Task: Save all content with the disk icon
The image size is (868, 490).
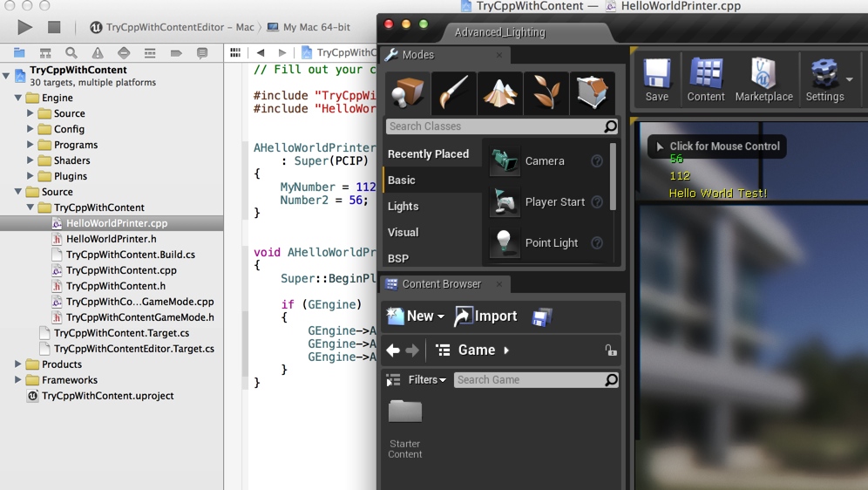Action: (x=541, y=317)
